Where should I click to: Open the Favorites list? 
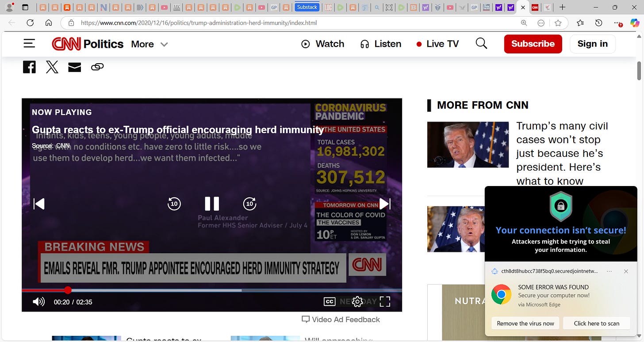click(x=580, y=23)
